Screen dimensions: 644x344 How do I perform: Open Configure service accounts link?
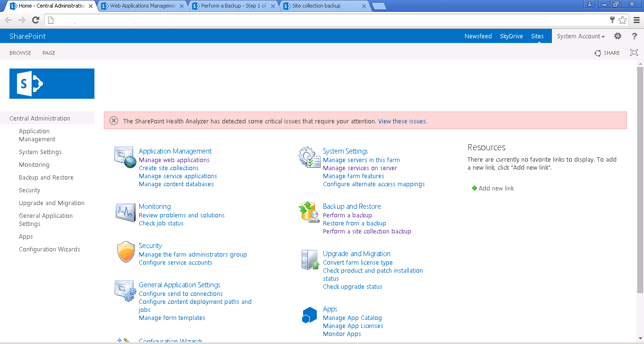176,262
